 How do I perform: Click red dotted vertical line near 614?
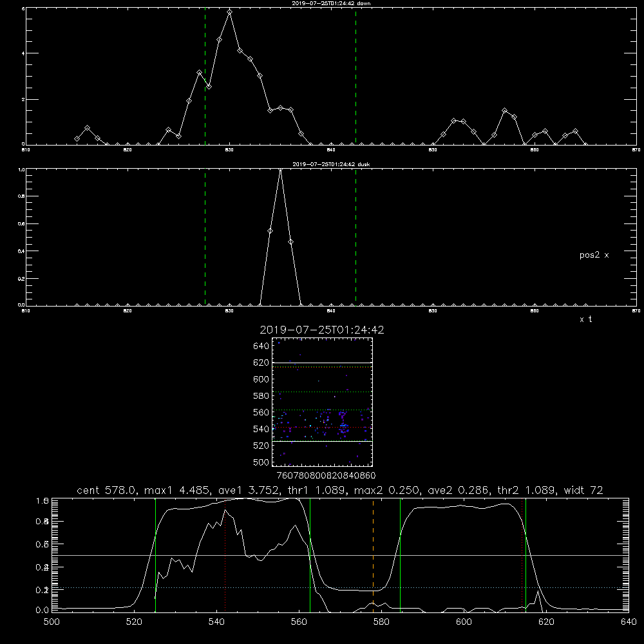[522, 555]
